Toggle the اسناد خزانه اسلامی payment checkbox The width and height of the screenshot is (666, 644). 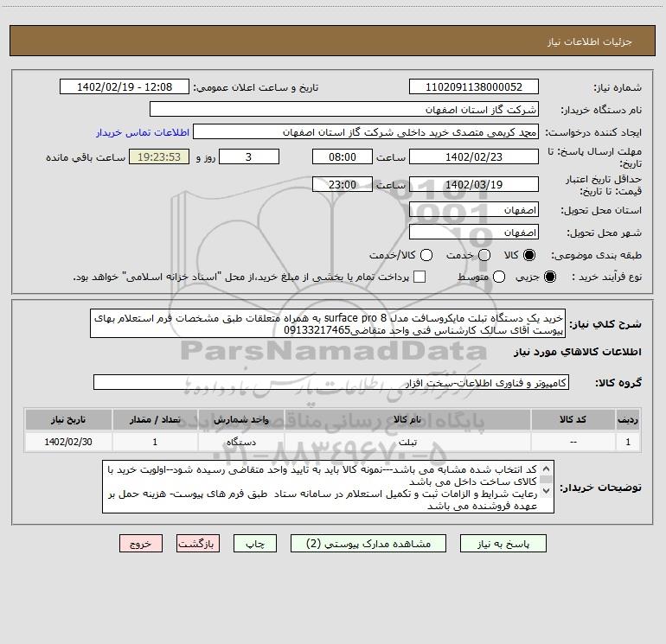tap(419, 277)
